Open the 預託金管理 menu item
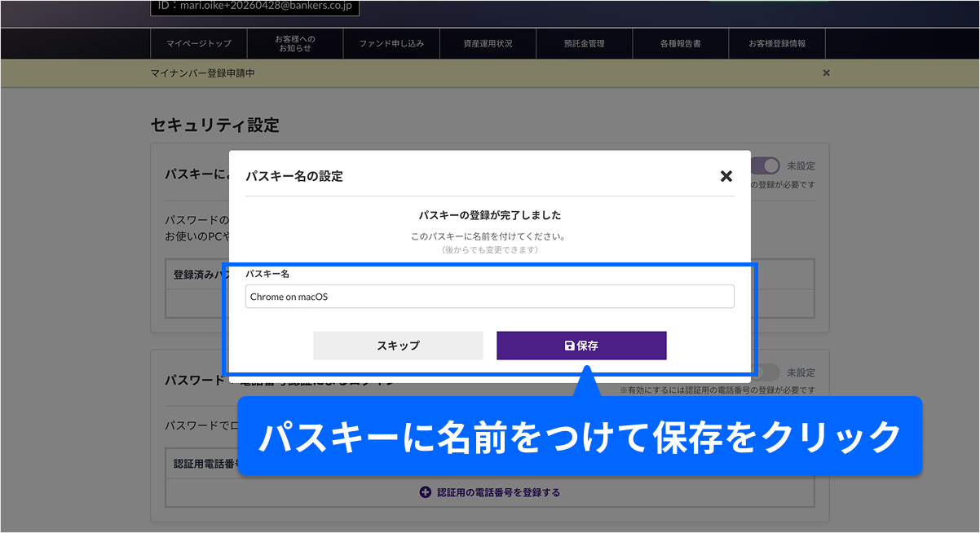The height and width of the screenshot is (533, 980). [584, 43]
